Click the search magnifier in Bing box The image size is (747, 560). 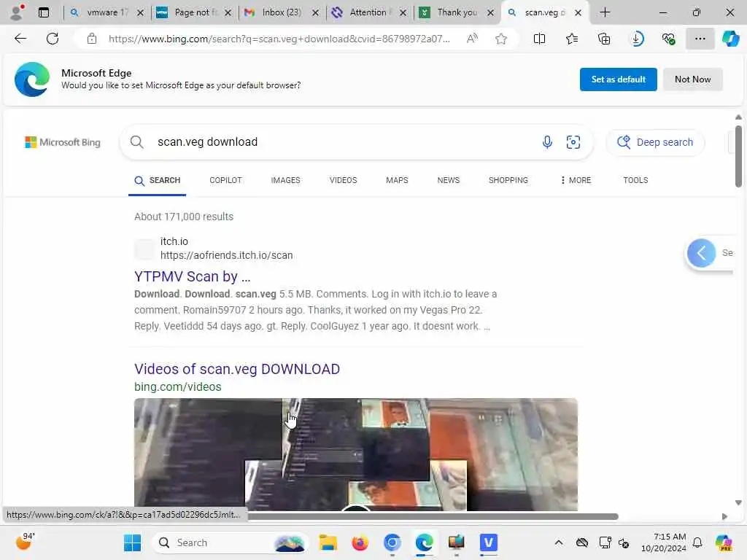pos(136,142)
